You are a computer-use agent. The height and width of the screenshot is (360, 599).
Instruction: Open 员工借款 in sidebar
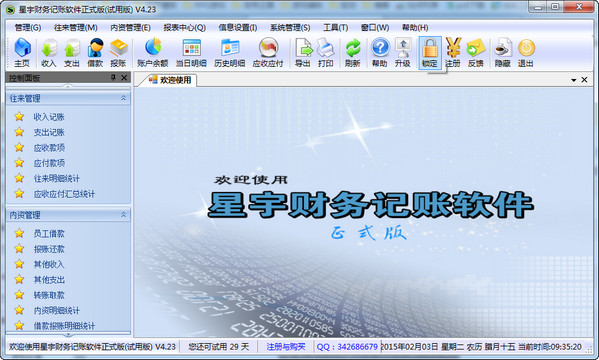point(49,234)
